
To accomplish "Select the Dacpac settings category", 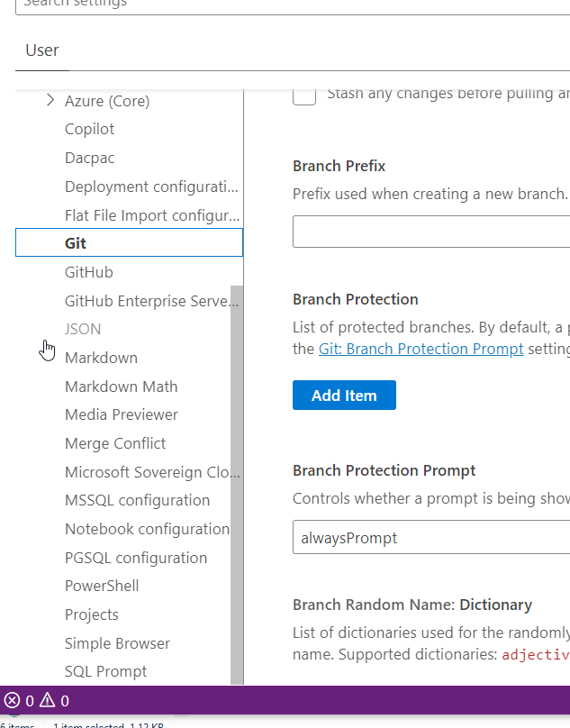I will pos(90,158).
